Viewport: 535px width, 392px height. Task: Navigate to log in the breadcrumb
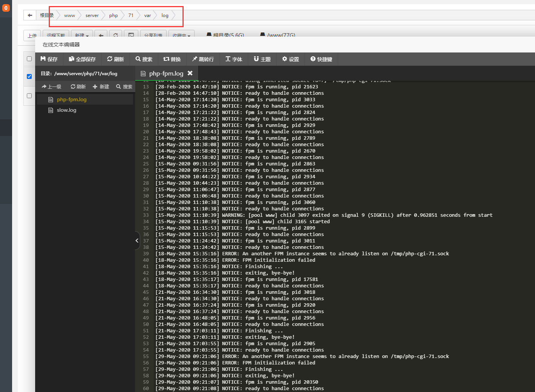coord(165,15)
